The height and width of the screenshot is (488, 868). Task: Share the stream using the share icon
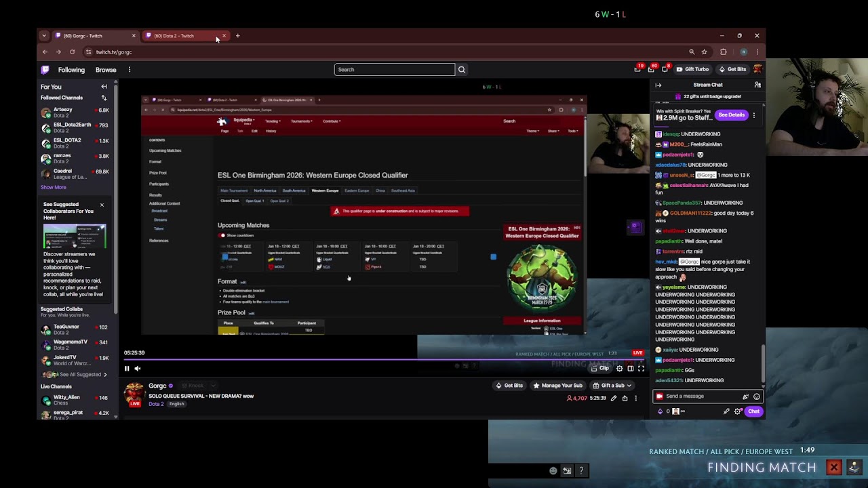tap(625, 399)
